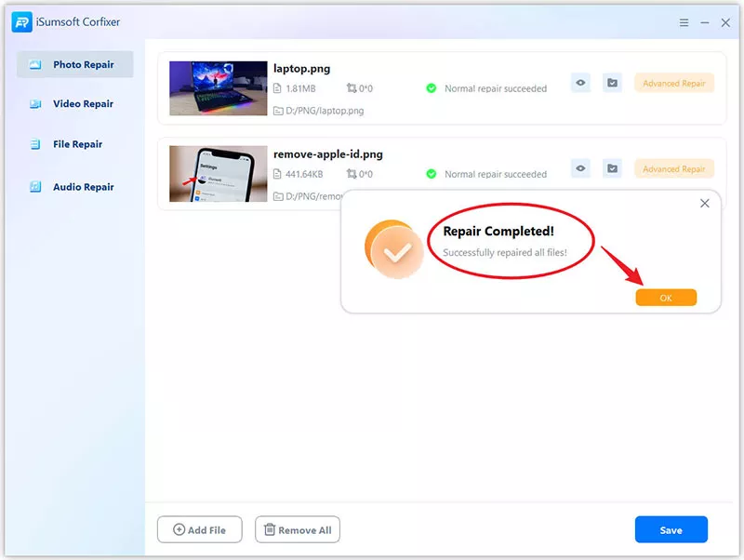Viewport: 744px width, 560px height.
Task: Click the remove-apple-id.png file name
Action: click(x=328, y=154)
